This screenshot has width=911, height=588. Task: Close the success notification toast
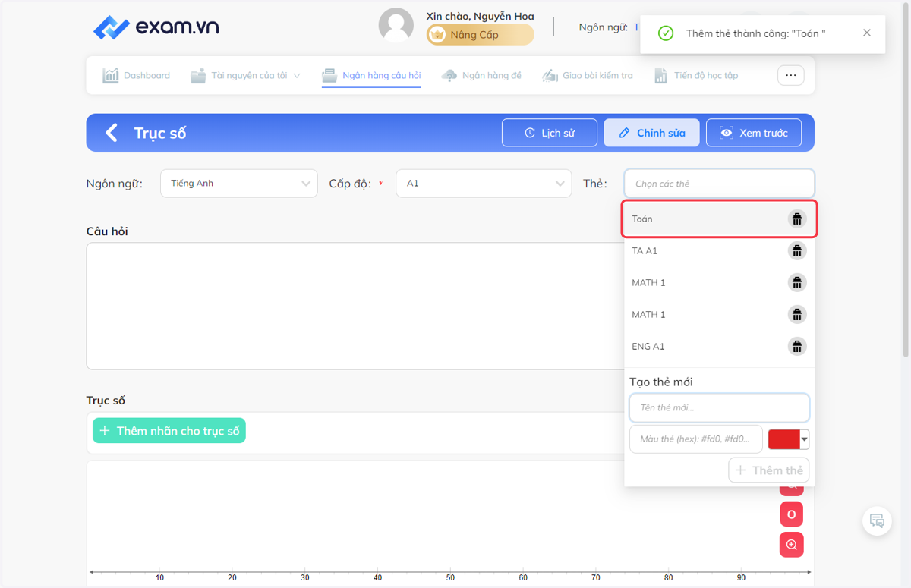[x=867, y=33]
